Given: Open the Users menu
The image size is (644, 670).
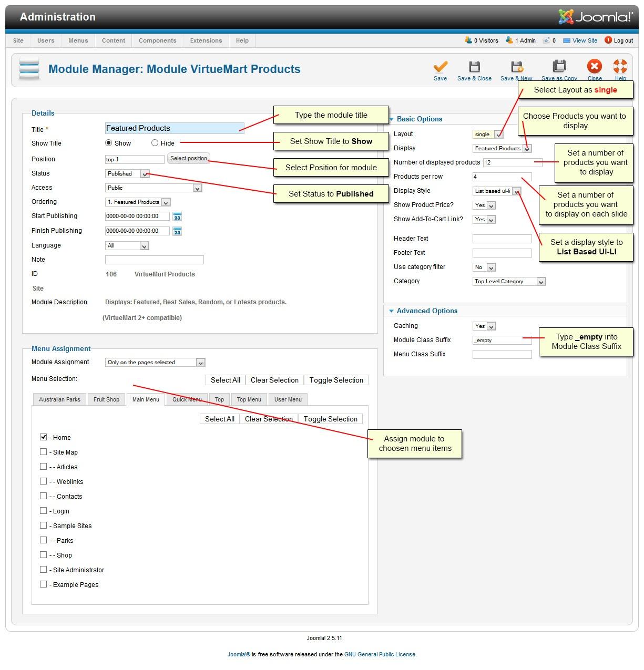Looking at the screenshot, I should click(x=46, y=40).
